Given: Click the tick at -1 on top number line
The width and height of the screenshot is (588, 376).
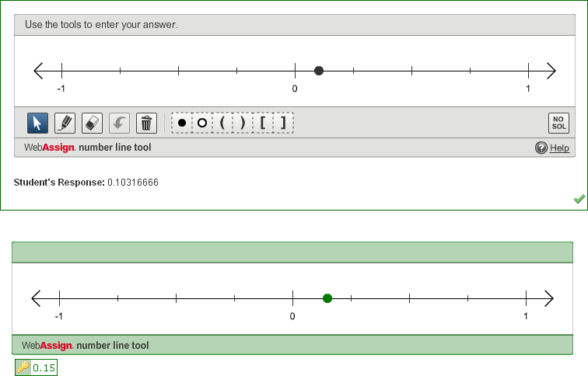Looking at the screenshot, I should point(61,71).
